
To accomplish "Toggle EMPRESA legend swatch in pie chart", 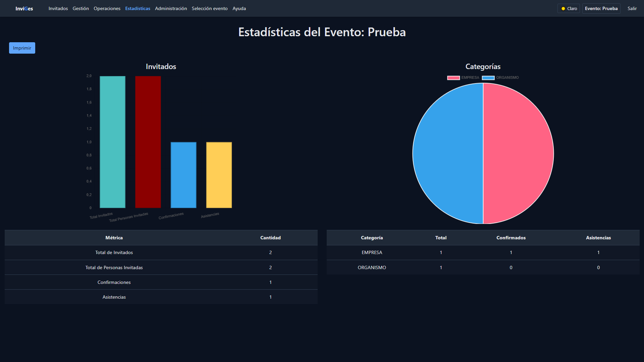I will click(453, 78).
